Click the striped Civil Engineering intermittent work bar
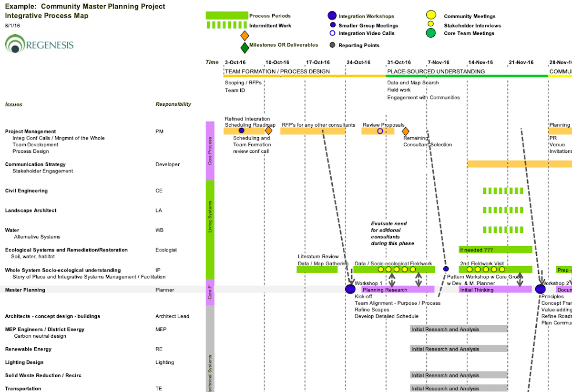This screenshot has width=572, height=392. (504, 191)
